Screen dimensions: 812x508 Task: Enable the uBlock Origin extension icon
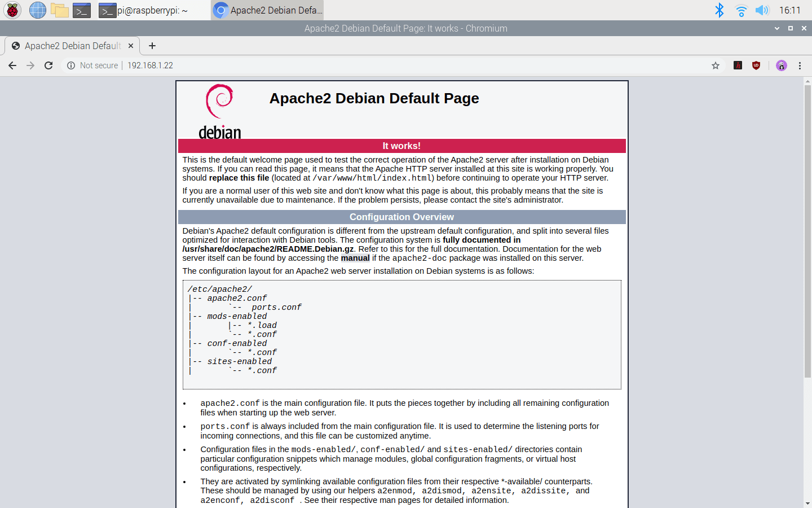pos(756,65)
